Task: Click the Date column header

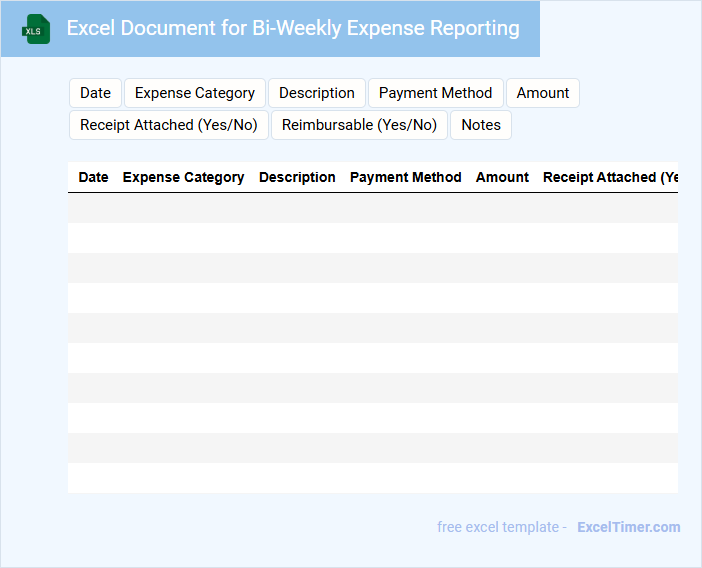Action: pos(93,177)
